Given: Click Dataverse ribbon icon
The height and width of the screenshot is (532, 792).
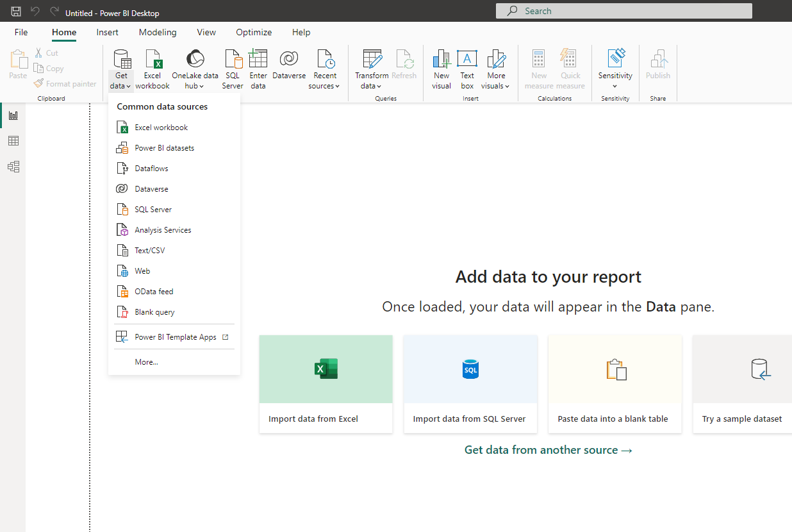Looking at the screenshot, I should (289, 59).
